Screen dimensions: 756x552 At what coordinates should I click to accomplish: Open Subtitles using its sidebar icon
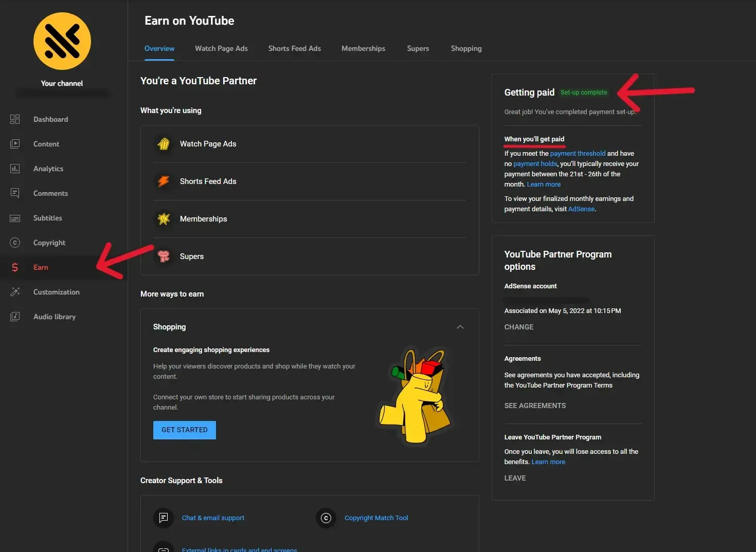pyautogui.click(x=15, y=218)
